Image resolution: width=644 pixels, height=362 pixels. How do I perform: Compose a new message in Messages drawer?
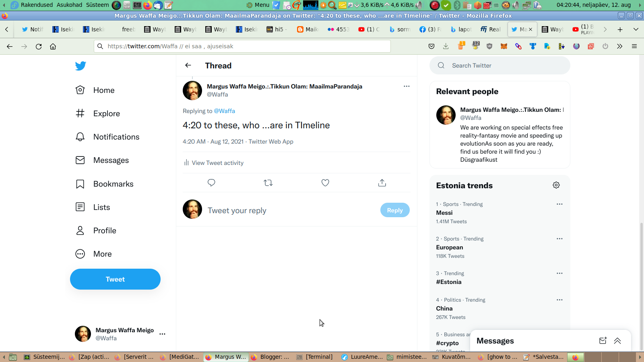pyautogui.click(x=603, y=341)
